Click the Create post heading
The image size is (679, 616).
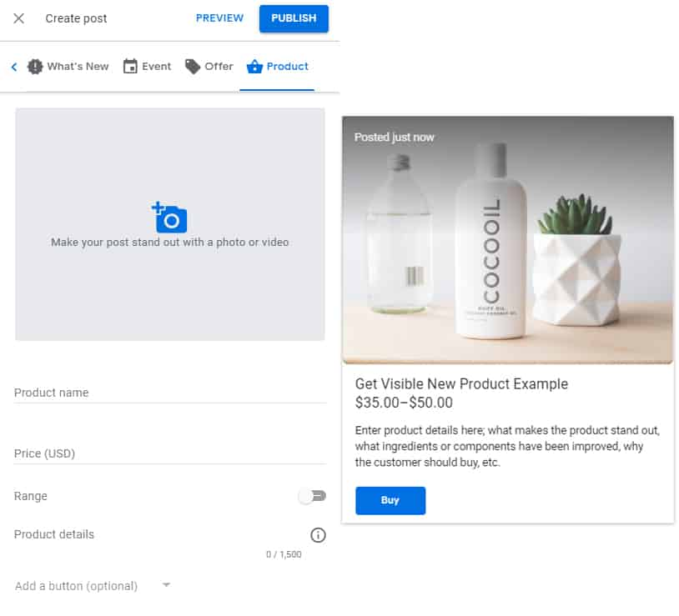tap(76, 18)
